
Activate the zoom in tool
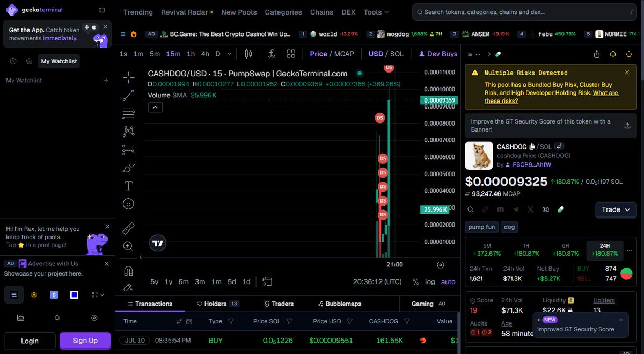coord(128,246)
